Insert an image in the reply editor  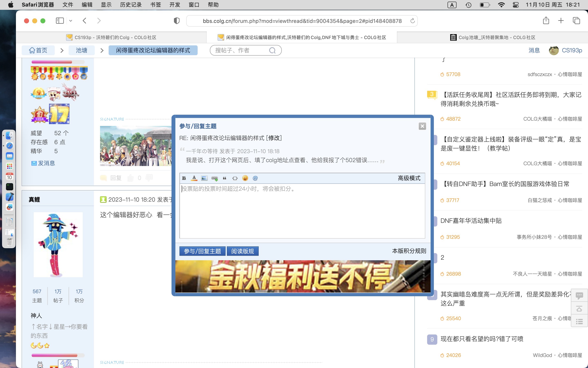coord(204,178)
